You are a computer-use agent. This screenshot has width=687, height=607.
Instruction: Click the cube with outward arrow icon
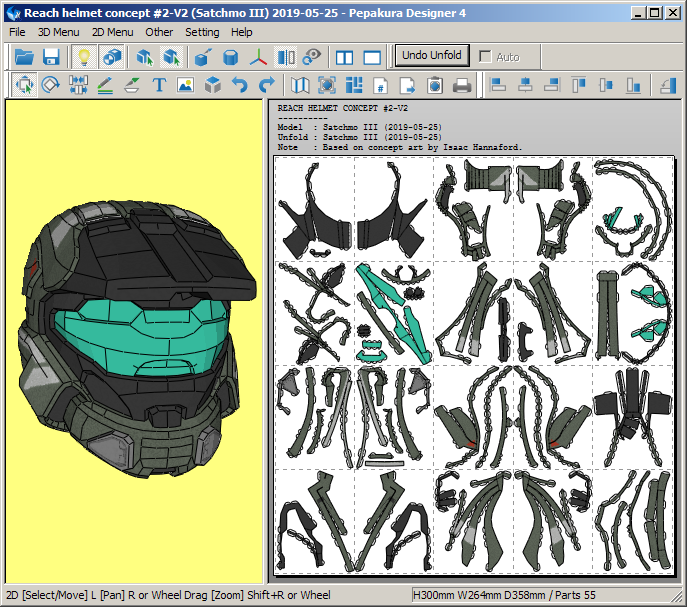point(203,57)
